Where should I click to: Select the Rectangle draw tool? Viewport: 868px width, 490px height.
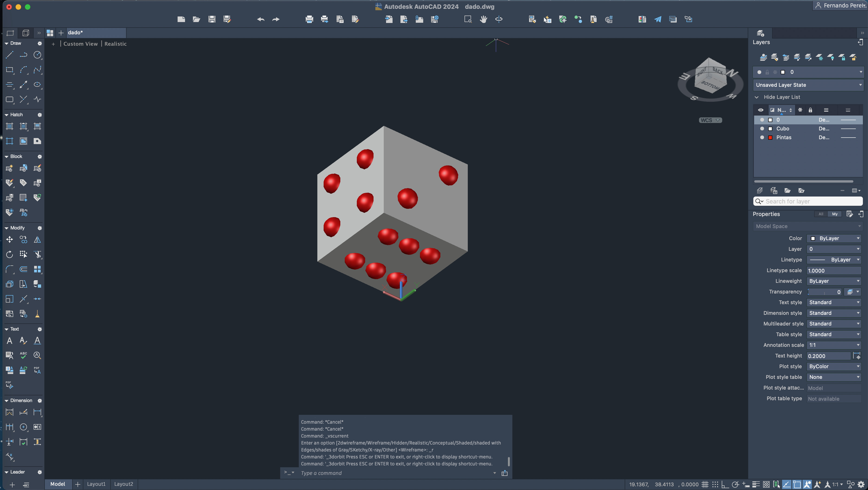10,70
